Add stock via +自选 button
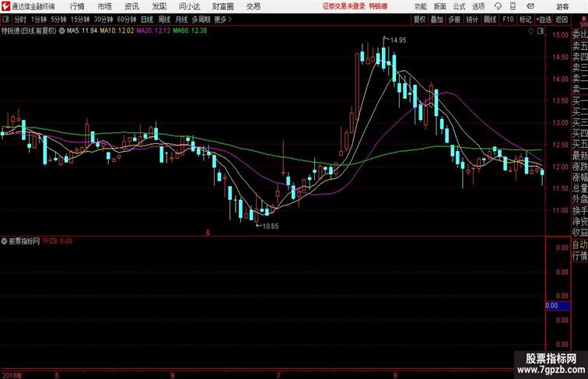 [x=544, y=19]
